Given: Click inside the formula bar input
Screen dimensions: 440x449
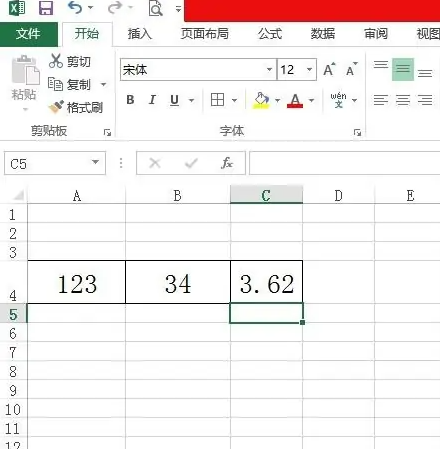Looking at the screenshot, I should [345, 163].
